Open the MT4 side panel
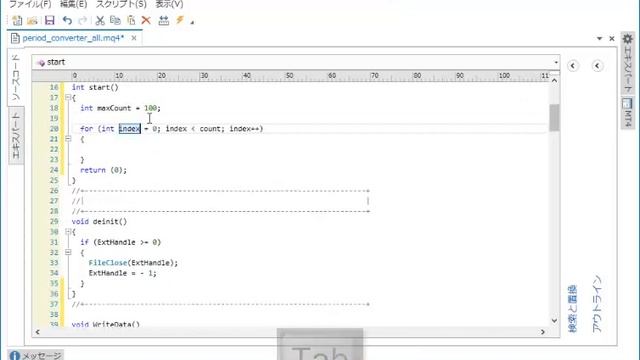Viewport: 640px width, 360px height. 628,112
